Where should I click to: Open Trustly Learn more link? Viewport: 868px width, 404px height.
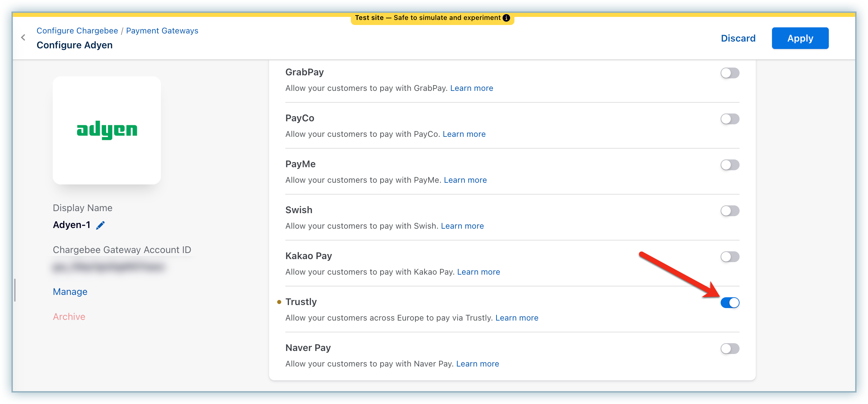517,318
